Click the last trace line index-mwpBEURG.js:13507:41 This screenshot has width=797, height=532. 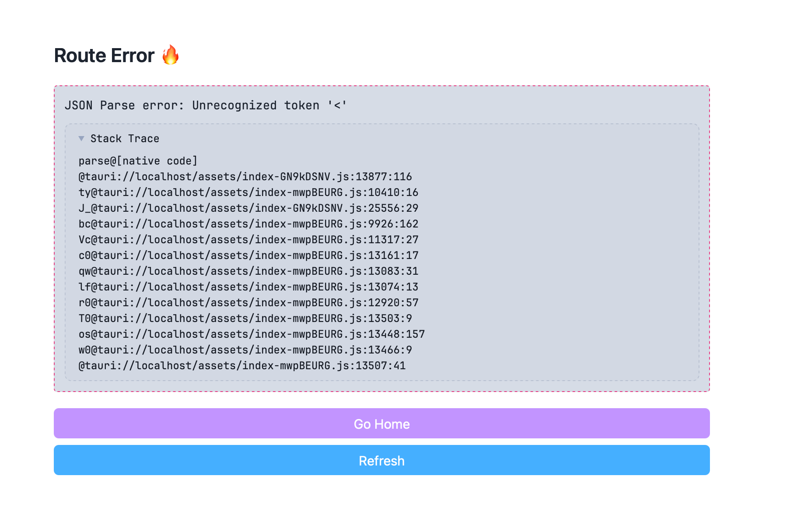(x=242, y=366)
